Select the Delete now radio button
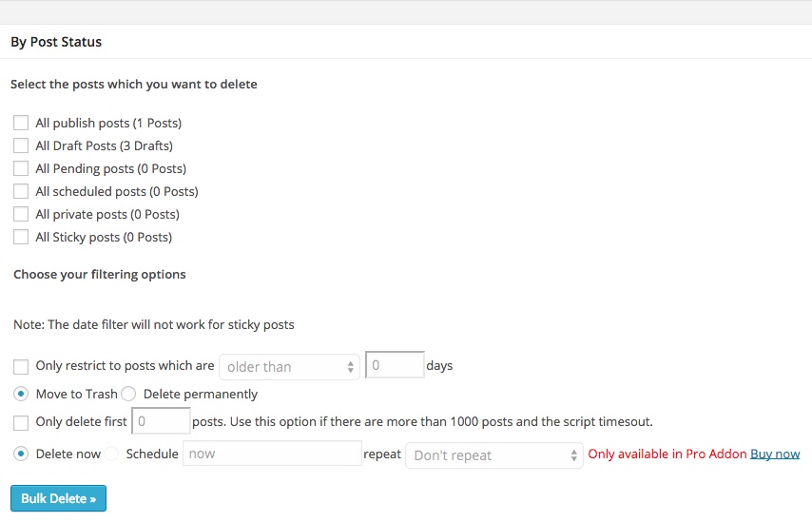The height and width of the screenshot is (522, 812). pyautogui.click(x=21, y=454)
